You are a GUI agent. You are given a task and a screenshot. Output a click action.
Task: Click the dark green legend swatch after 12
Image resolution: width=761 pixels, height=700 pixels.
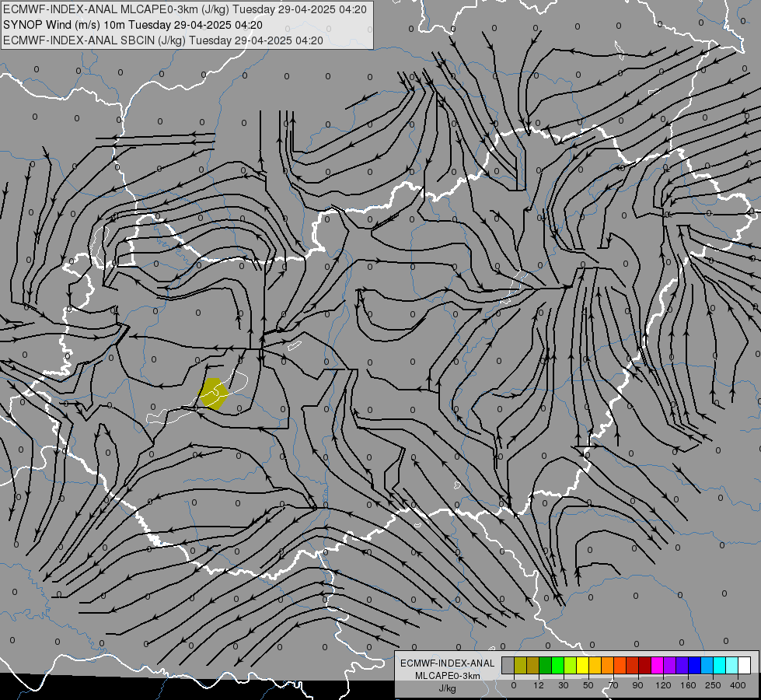click(x=545, y=665)
